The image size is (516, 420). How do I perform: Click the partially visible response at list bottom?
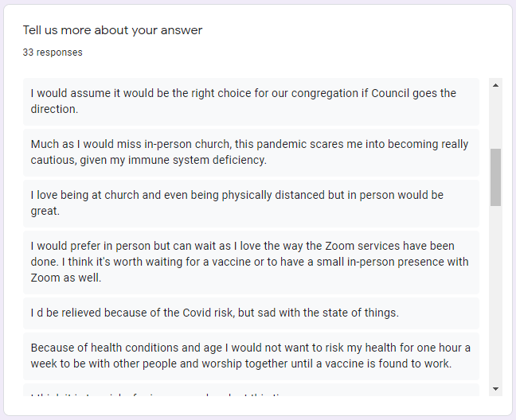251,391
